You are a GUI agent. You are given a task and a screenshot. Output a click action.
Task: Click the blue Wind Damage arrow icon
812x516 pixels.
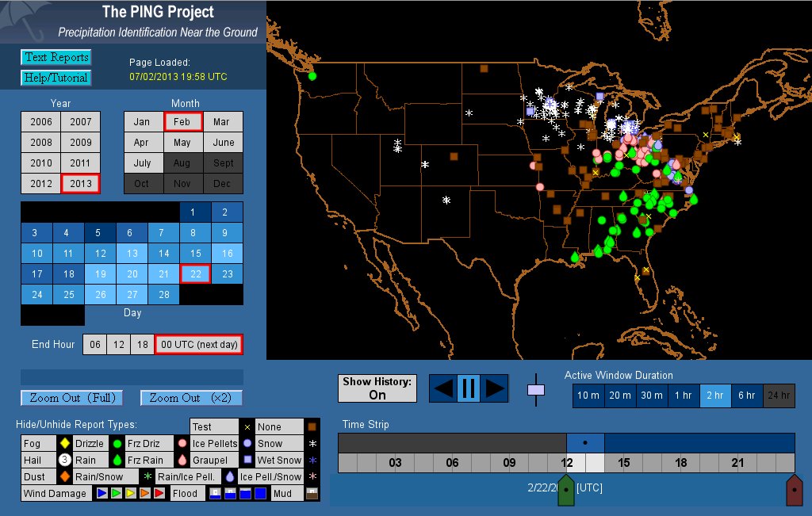click(101, 493)
